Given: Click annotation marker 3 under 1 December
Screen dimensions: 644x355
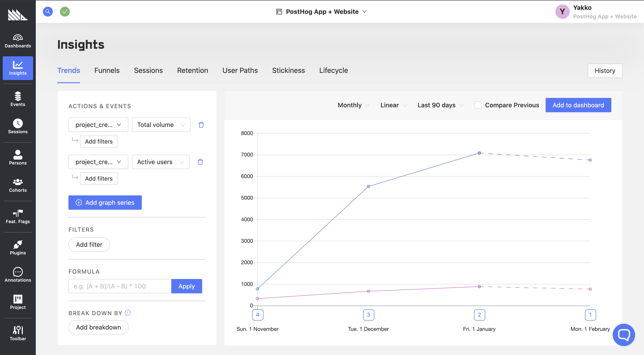Looking at the screenshot, I should coord(368,315).
